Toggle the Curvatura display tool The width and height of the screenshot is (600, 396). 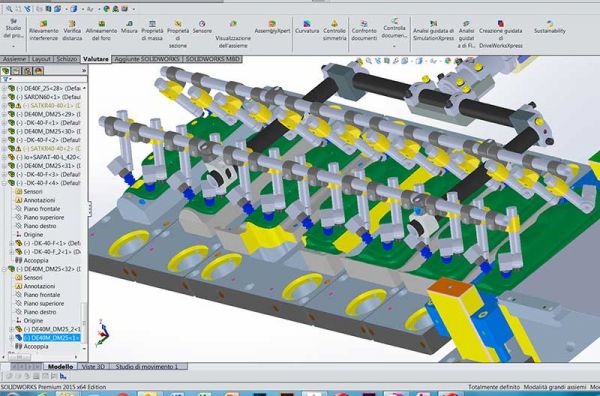(307, 27)
